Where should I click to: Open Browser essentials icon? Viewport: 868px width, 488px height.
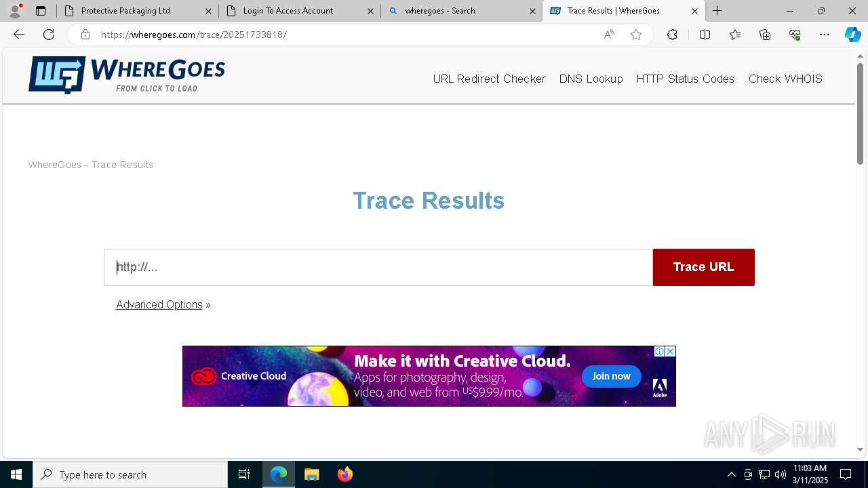[x=795, y=35]
